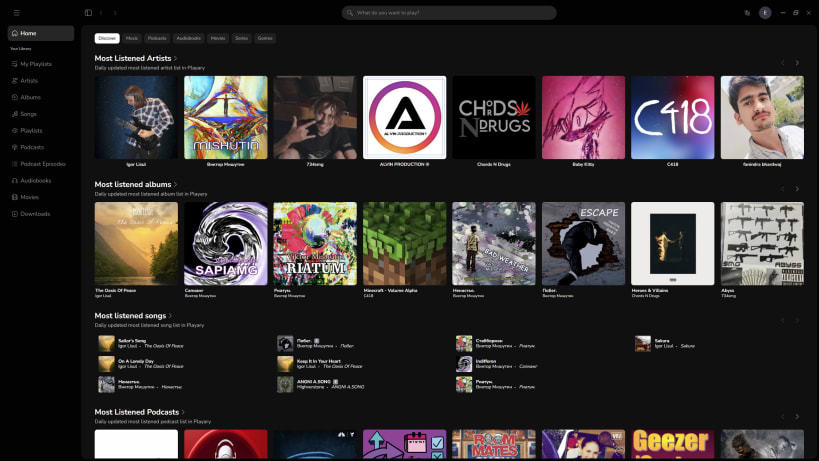Expand Most Listened Artists via its chevron
The width and height of the screenshot is (819, 461).
[x=176, y=58]
